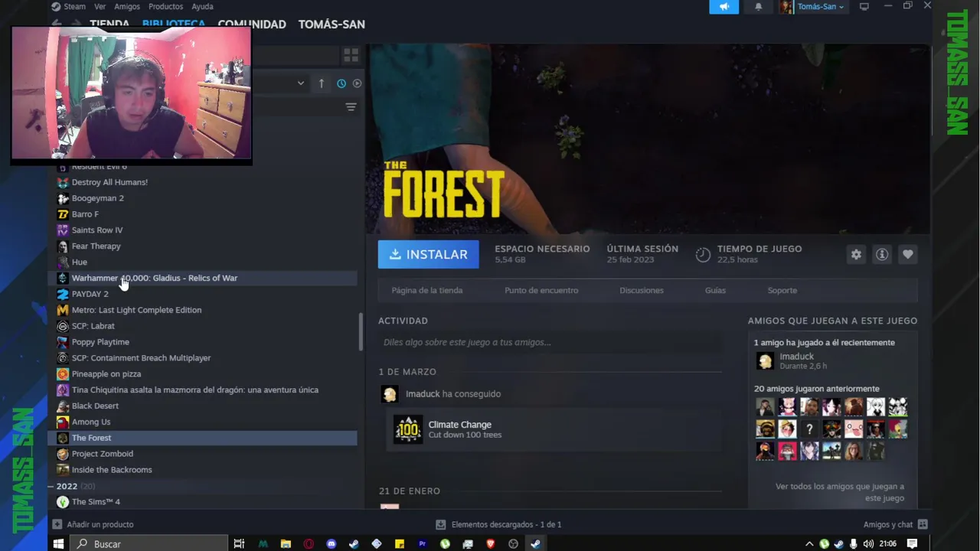
Task: Click the library list scrollbar
Action: pos(361,332)
